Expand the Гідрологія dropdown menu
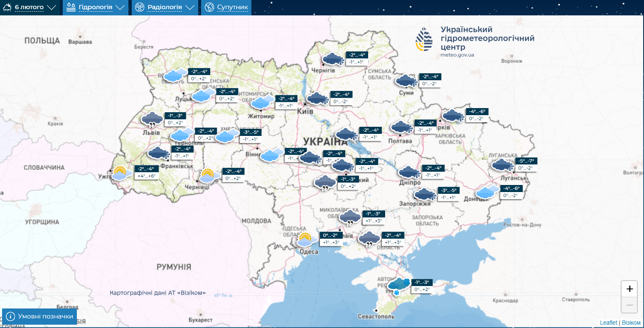Viewport: 644px width, 328px height. click(120, 7)
